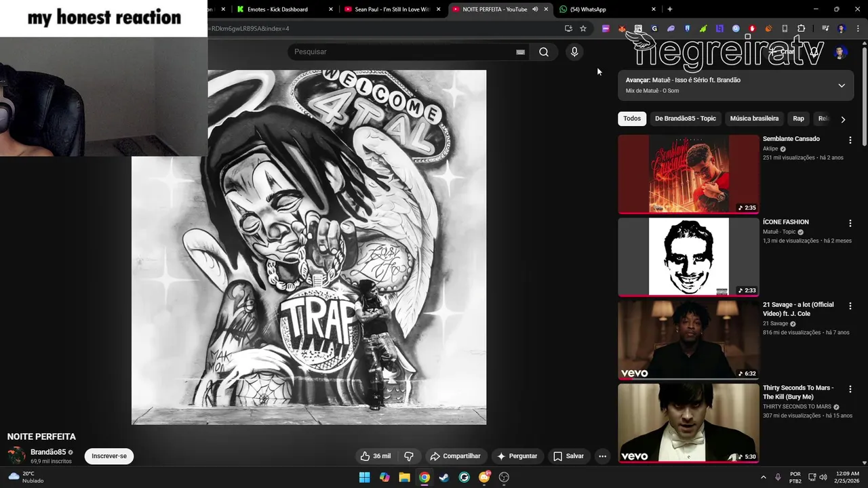Open the Brandão85 channel avatar

pos(16,456)
